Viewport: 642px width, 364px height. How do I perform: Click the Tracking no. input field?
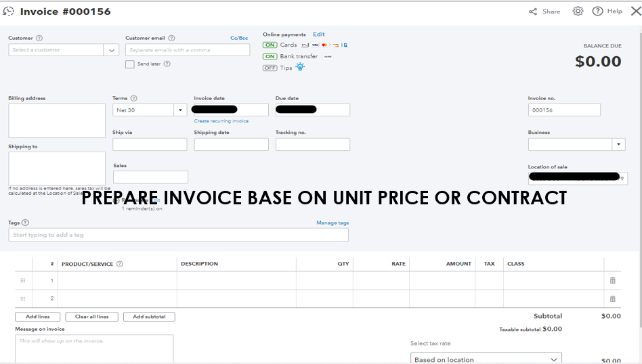click(313, 144)
